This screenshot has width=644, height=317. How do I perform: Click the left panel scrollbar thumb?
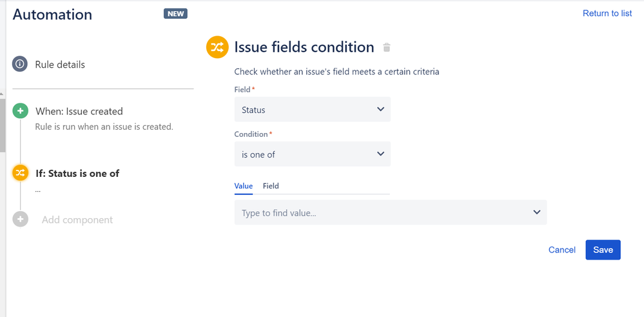[x=3, y=125]
